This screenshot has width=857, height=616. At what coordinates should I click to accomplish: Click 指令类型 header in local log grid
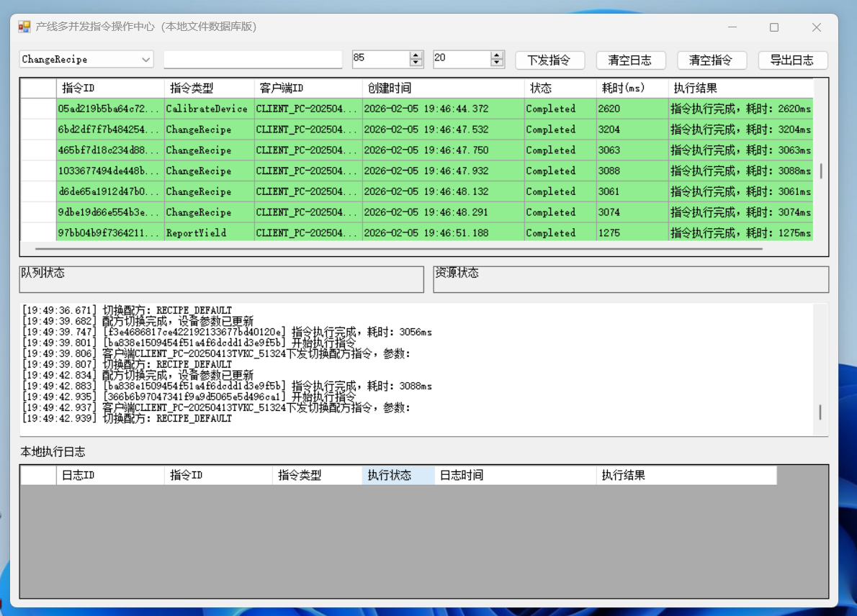pyautogui.click(x=317, y=475)
